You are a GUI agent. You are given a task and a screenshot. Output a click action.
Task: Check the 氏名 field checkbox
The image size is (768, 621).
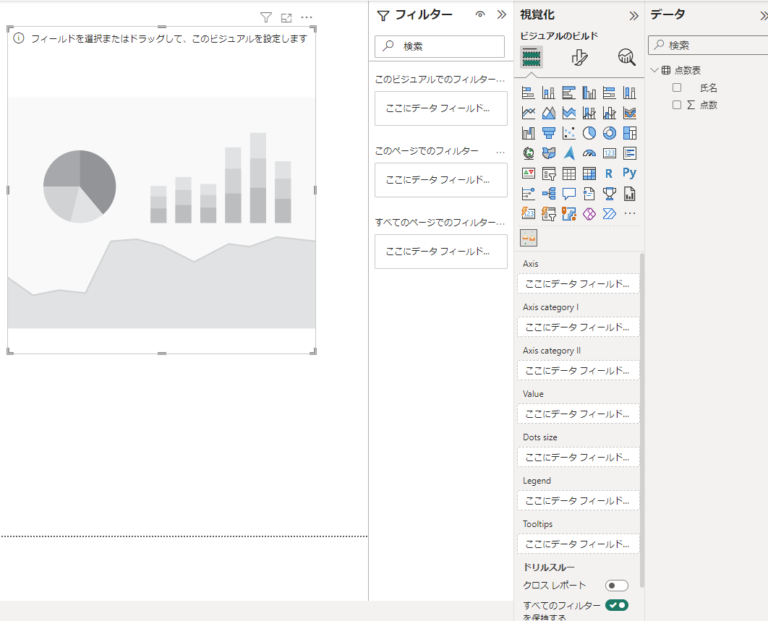(677, 88)
